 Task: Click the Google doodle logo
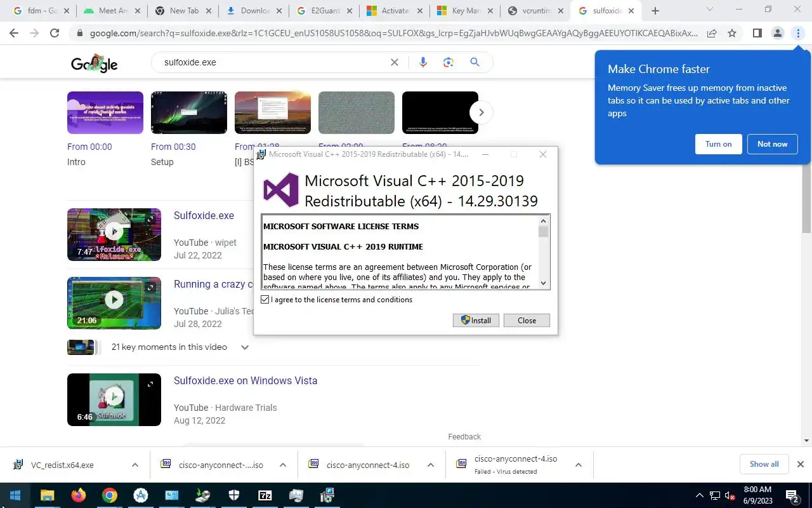pyautogui.click(x=95, y=63)
